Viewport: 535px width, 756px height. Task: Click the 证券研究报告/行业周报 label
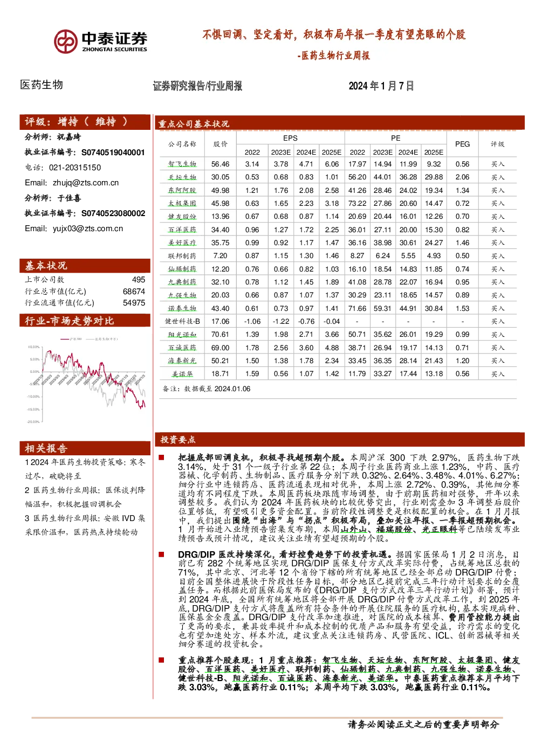[197, 86]
